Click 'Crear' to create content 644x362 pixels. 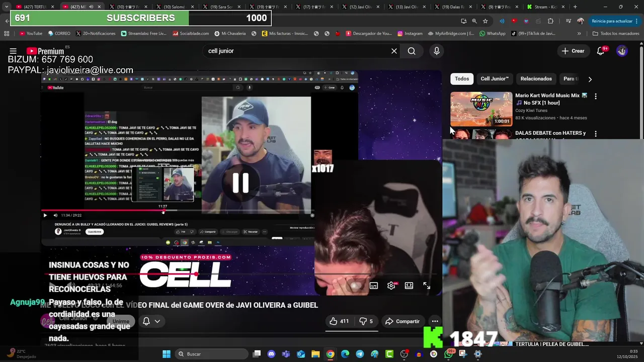click(573, 51)
